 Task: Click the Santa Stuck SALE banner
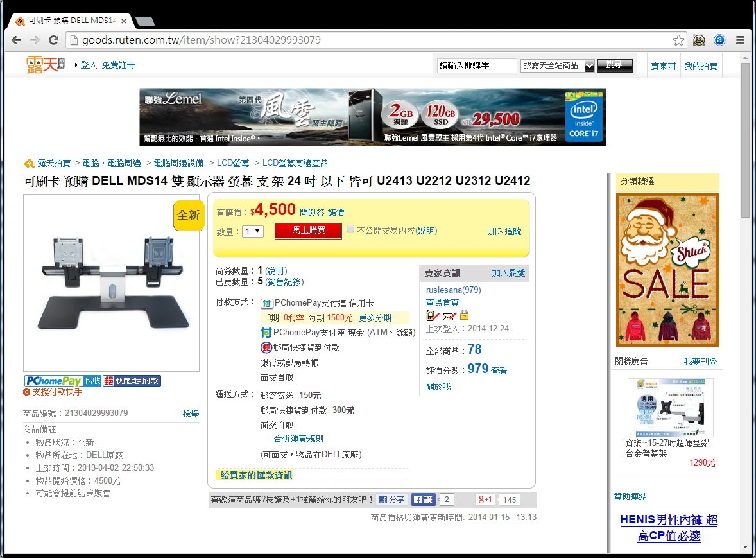[667, 270]
